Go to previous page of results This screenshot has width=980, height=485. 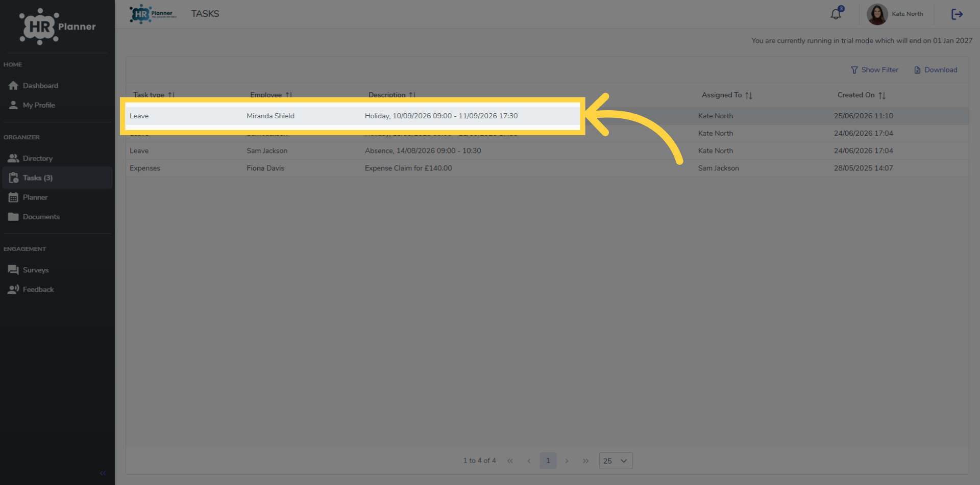[x=529, y=461]
